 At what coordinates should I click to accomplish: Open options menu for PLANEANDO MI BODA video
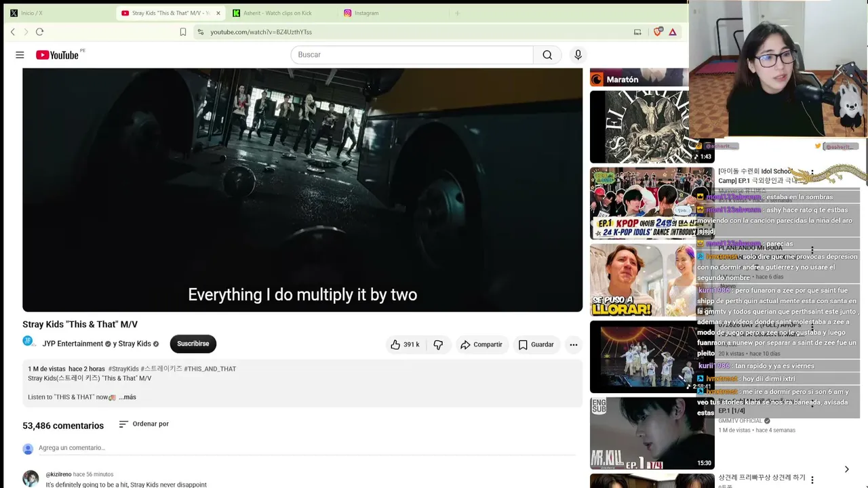[x=812, y=251]
